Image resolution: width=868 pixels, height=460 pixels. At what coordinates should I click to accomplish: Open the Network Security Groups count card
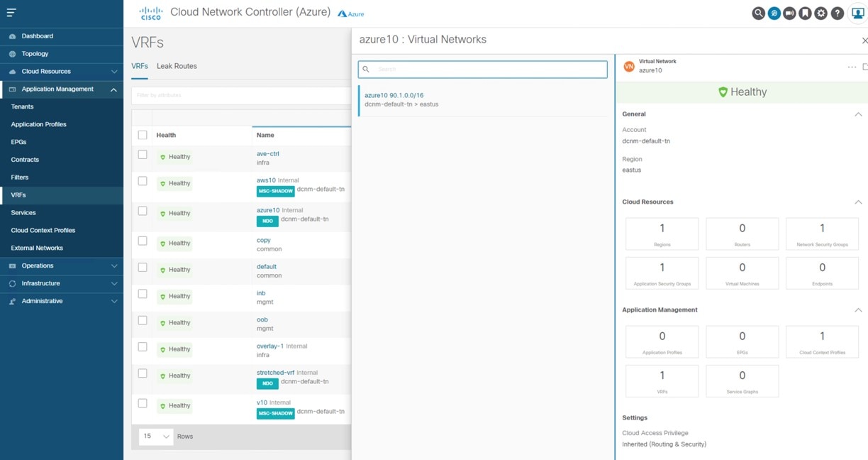point(822,234)
